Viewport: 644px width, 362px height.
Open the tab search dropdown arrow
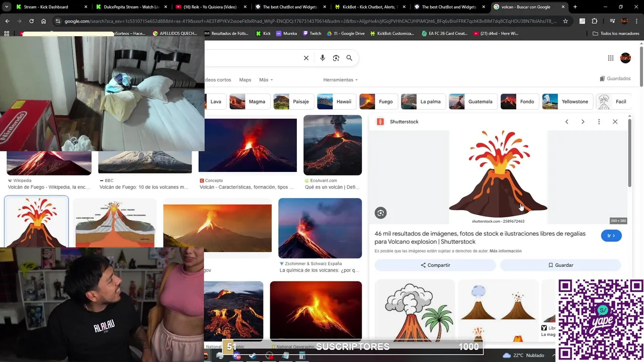(x=7, y=7)
